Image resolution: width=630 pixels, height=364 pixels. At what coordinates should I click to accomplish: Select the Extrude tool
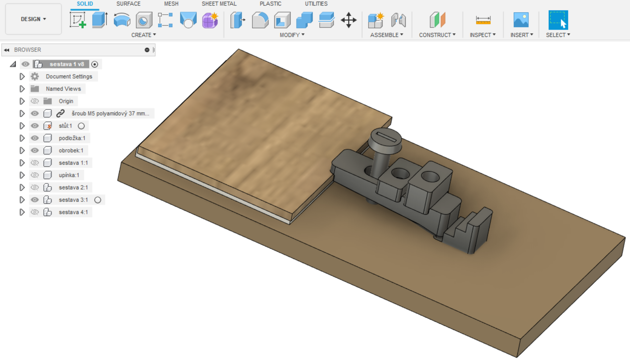click(100, 20)
